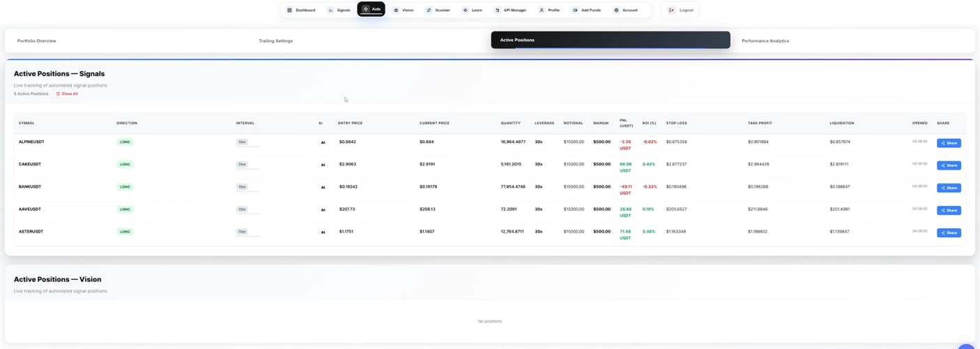Log out using the Logout button
The image size is (980, 349).
(x=680, y=10)
